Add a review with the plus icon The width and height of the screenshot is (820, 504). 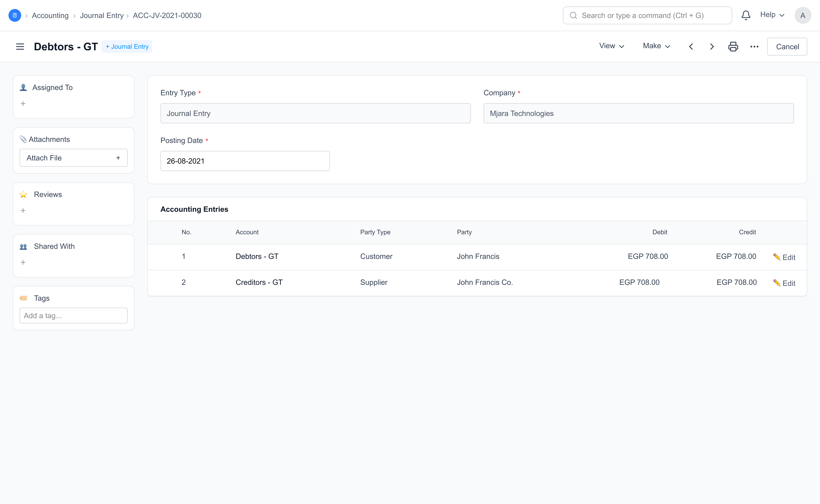pyautogui.click(x=23, y=211)
